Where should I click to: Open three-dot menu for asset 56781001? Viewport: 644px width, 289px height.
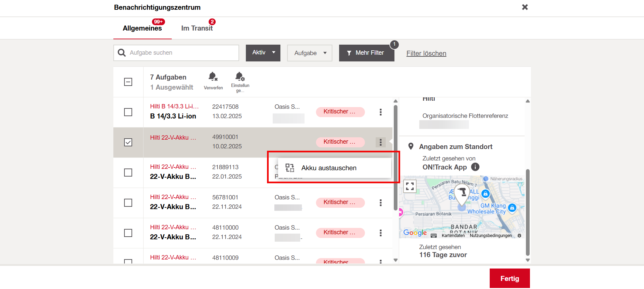(x=380, y=203)
